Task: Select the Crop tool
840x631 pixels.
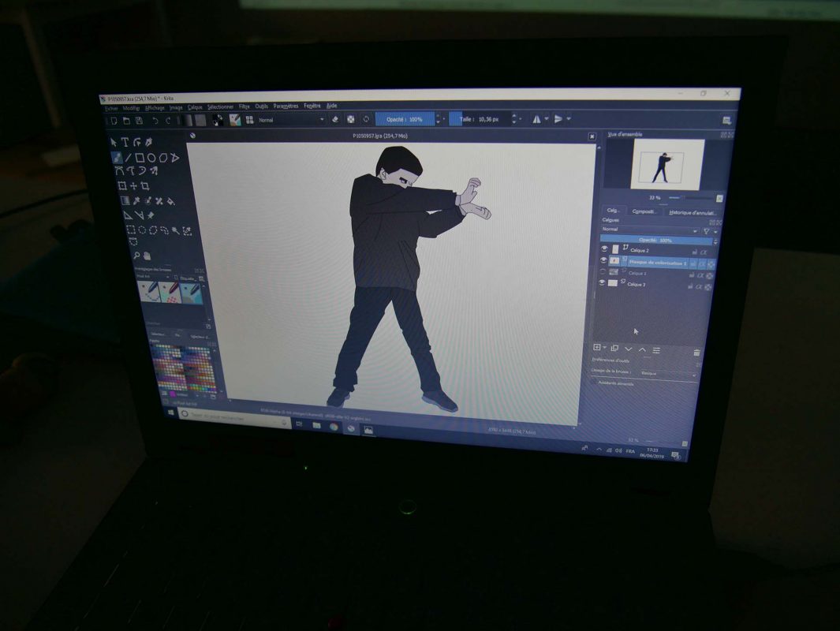Action: point(145,186)
